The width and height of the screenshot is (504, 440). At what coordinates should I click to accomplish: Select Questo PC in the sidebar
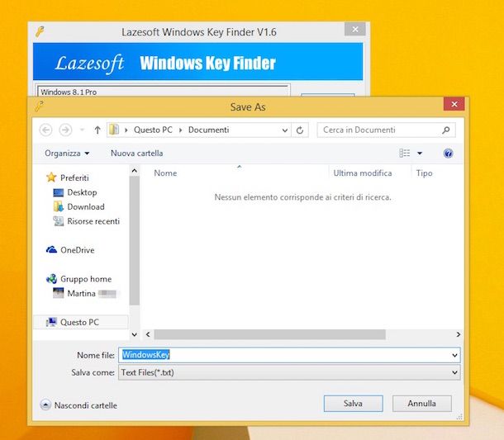click(x=79, y=322)
